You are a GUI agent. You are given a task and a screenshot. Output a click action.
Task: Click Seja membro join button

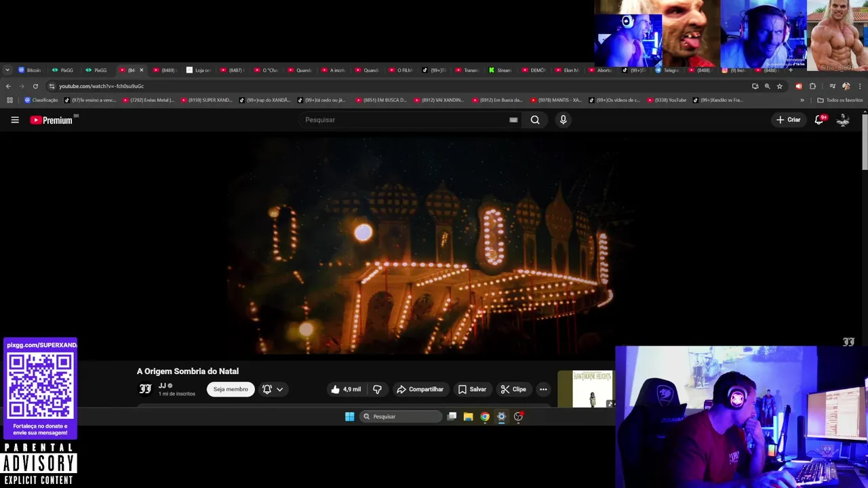tap(231, 389)
